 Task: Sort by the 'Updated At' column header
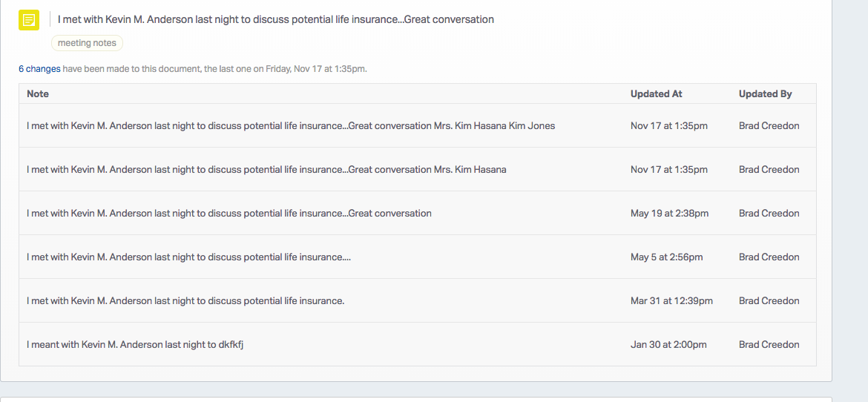[656, 94]
